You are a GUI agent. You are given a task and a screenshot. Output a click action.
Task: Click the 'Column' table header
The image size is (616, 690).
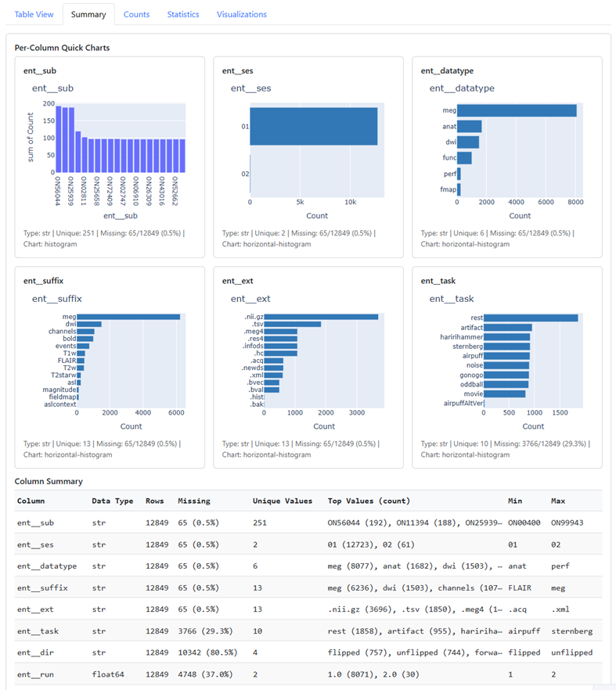coord(31,501)
